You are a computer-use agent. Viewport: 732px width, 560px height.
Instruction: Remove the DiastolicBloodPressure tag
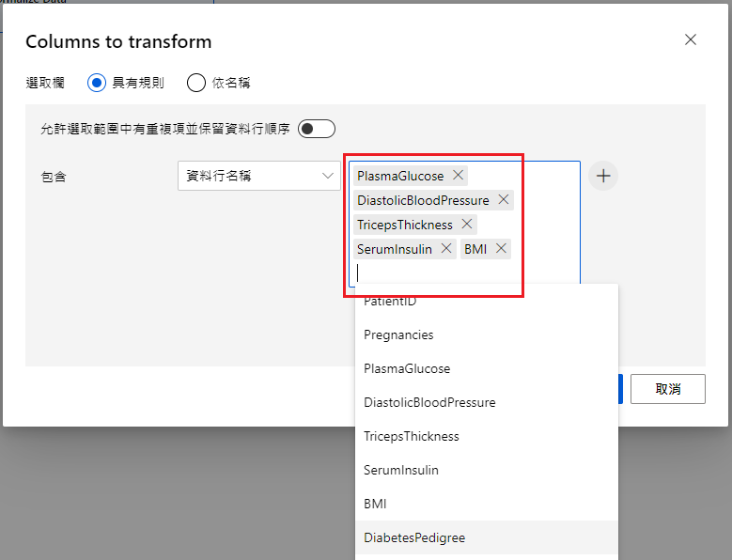504,200
